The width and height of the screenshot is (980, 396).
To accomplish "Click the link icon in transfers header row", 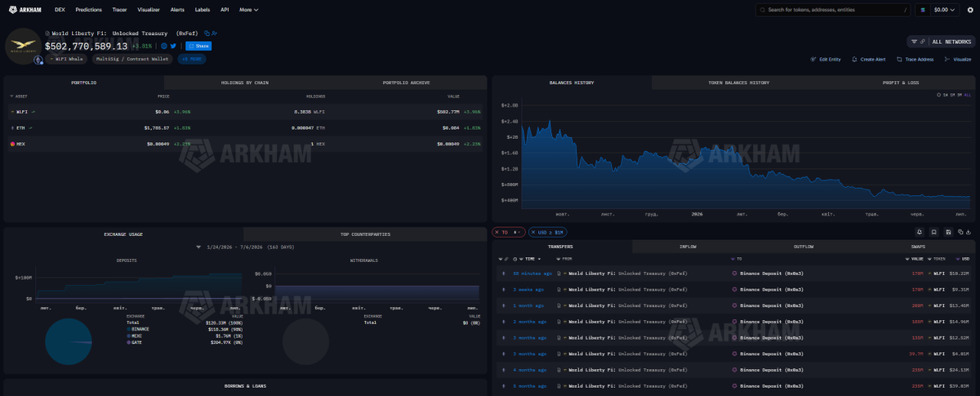I will click(506, 259).
